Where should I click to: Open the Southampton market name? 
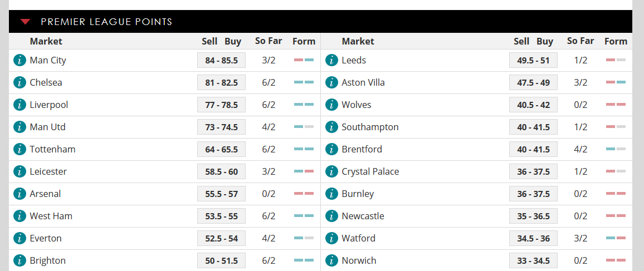pyautogui.click(x=370, y=127)
